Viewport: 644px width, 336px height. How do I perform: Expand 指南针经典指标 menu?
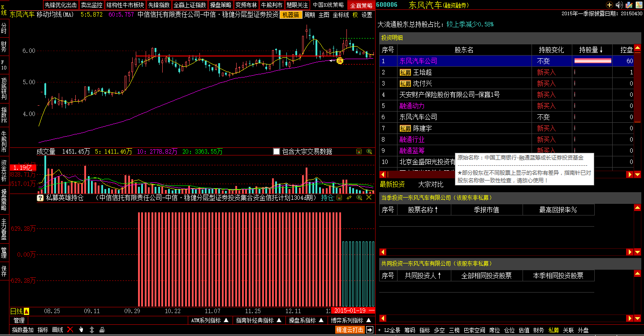point(259,320)
